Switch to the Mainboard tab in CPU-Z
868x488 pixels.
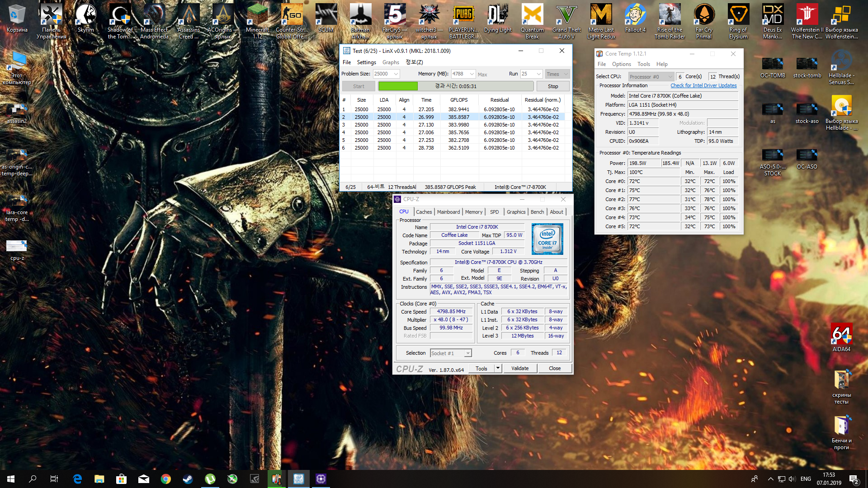[x=448, y=212]
